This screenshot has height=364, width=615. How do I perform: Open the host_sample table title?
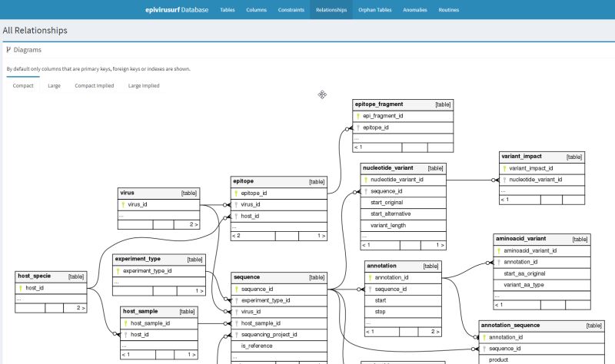pos(141,311)
